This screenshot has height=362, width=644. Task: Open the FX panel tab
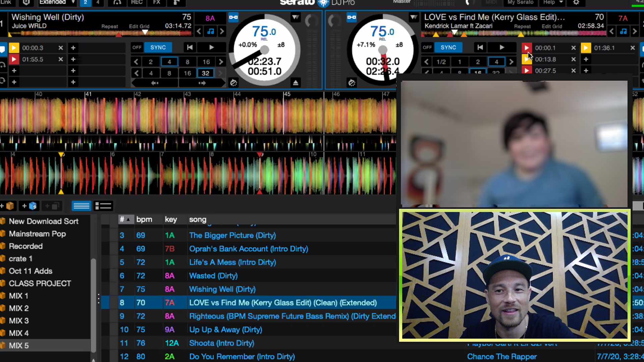(x=157, y=3)
